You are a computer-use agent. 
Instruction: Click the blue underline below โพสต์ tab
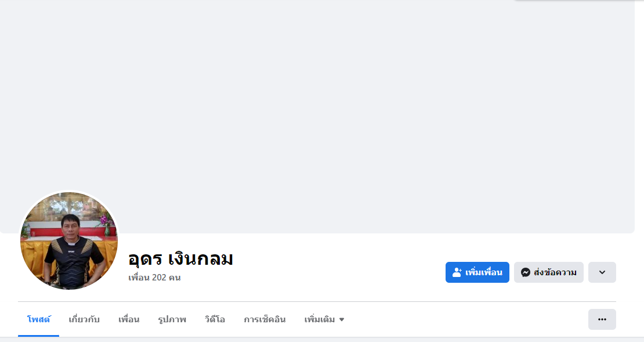(39, 336)
